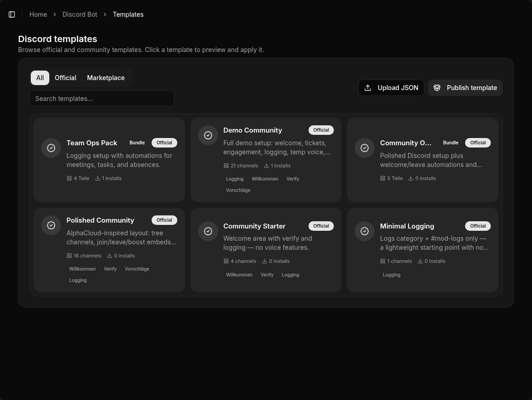Click Team Ops Pack installs download icon
Viewport: 532px width, 400px height.
click(x=97, y=178)
